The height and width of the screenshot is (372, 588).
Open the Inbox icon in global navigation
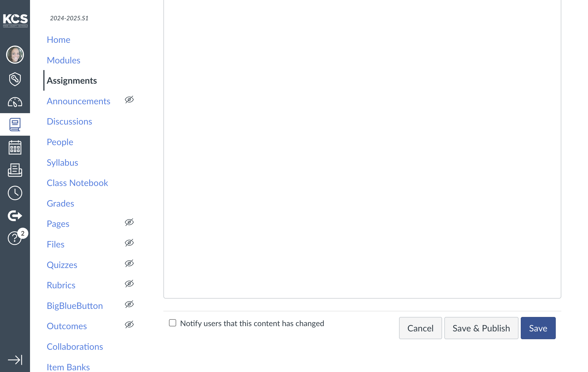(x=15, y=170)
